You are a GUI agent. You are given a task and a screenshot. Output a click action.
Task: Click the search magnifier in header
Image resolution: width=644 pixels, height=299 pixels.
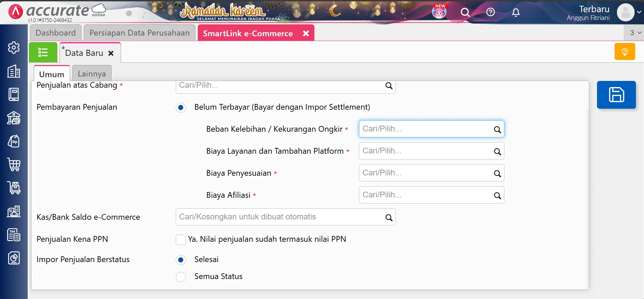pyautogui.click(x=465, y=13)
